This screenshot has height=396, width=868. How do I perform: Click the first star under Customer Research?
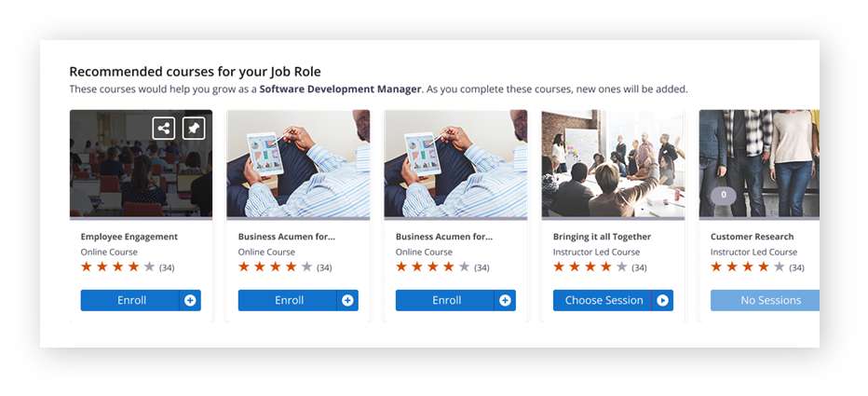point(717,267)
